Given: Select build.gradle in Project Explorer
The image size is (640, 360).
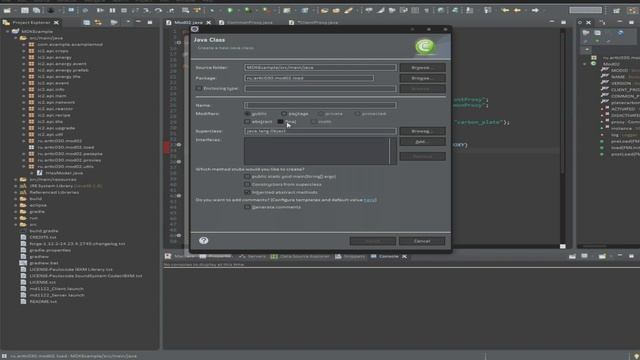Looking at the screenshot, I should [x=44, y=231].
